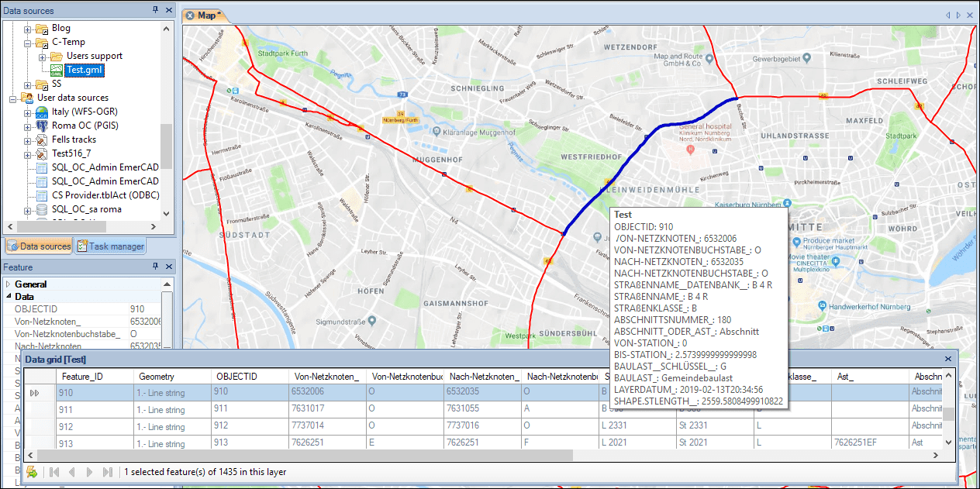Expand the Blog folder node
This screenshot has width=980, height=489.
pyautogui.click(x=27, y=29)
